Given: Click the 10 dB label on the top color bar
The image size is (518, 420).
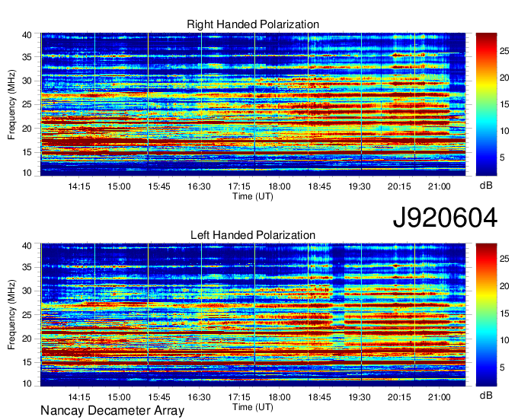Looking at the screenshot, I should pyautogui.click(x=504, y=132).
